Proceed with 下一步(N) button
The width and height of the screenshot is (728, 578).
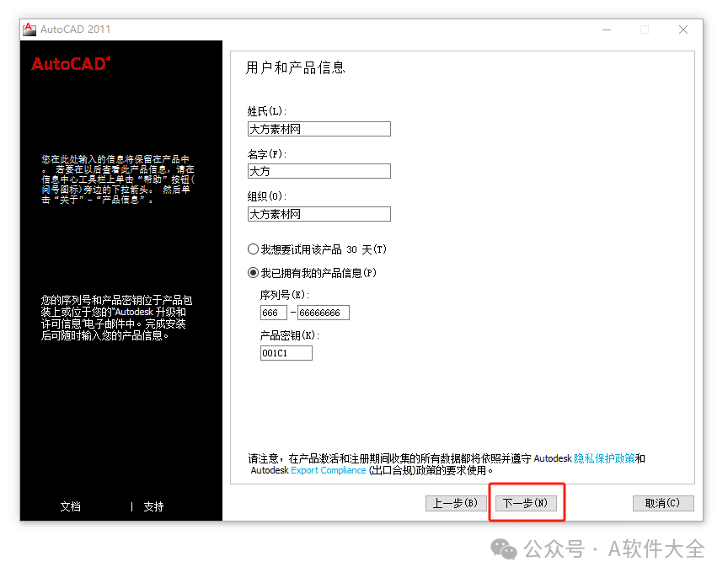point(526,503)
